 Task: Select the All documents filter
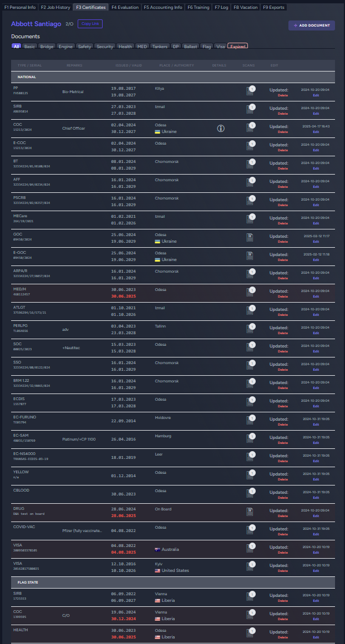[x=17, y=47]
